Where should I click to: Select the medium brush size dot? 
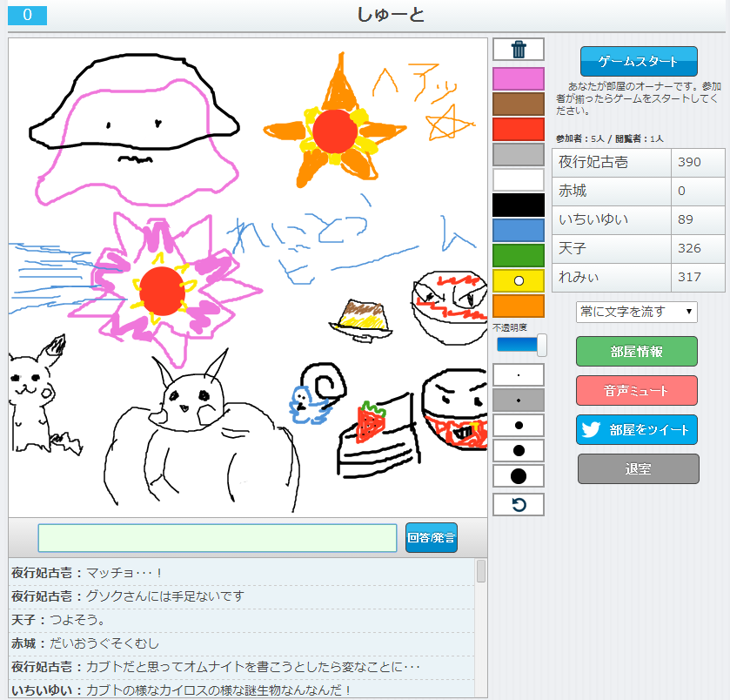(x=519, y=425)
